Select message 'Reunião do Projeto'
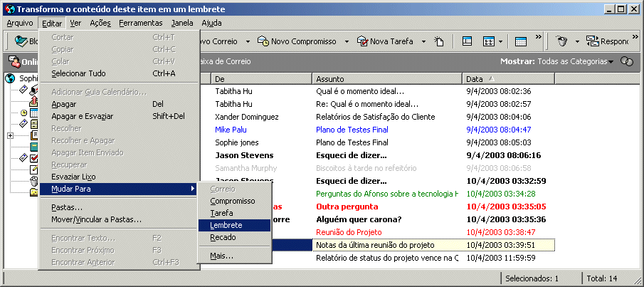This screenshot has height=287, width=644. (349, 232)
